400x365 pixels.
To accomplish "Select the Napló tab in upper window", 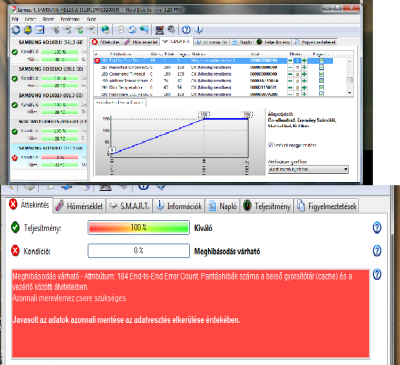I will [242, 42].
